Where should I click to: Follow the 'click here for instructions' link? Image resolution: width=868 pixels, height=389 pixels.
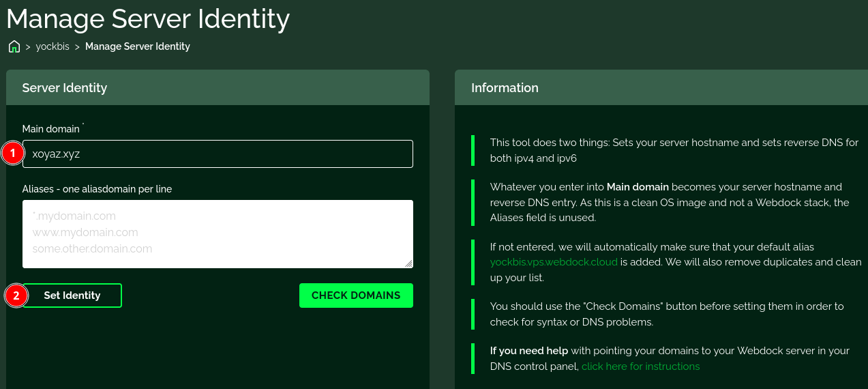(x=640, y=366)
